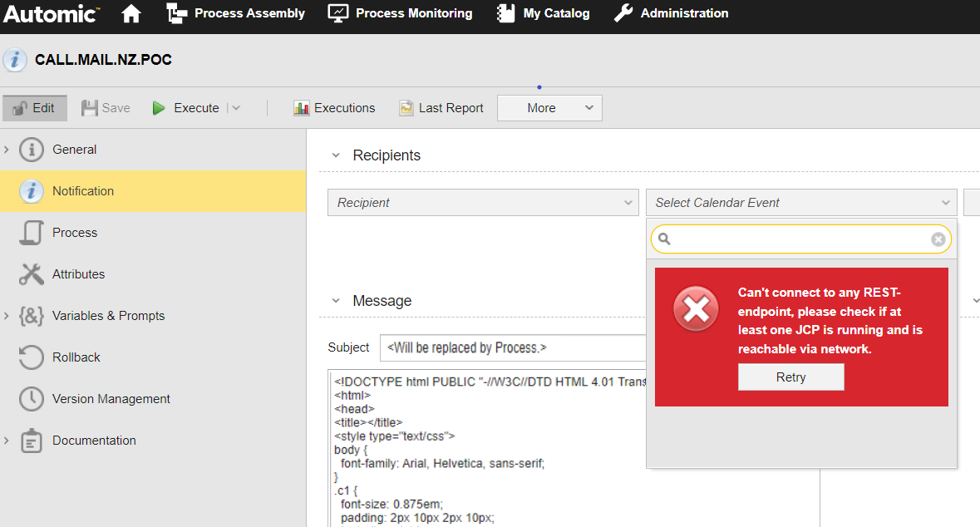Open the Execute options dropdown arrow
The width and height of the screenshot is (980, 527).
(x=236, y=108)
